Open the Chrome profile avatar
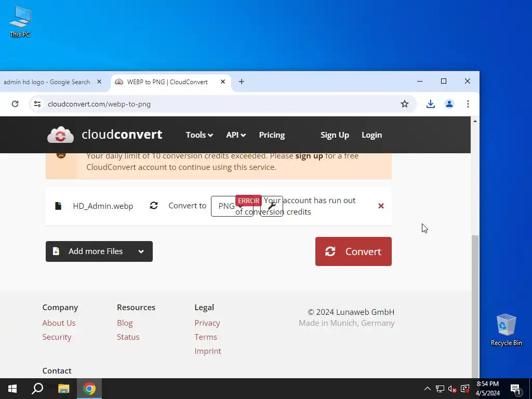Image resolution: width=532 pixels, height=399 pixels. 449,104
